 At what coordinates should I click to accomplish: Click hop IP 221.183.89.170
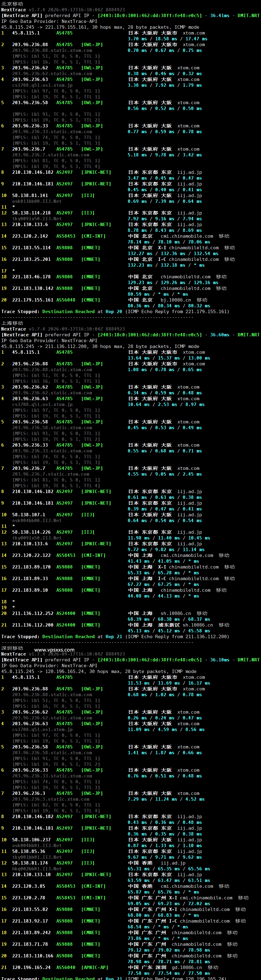tap(31, 567)
